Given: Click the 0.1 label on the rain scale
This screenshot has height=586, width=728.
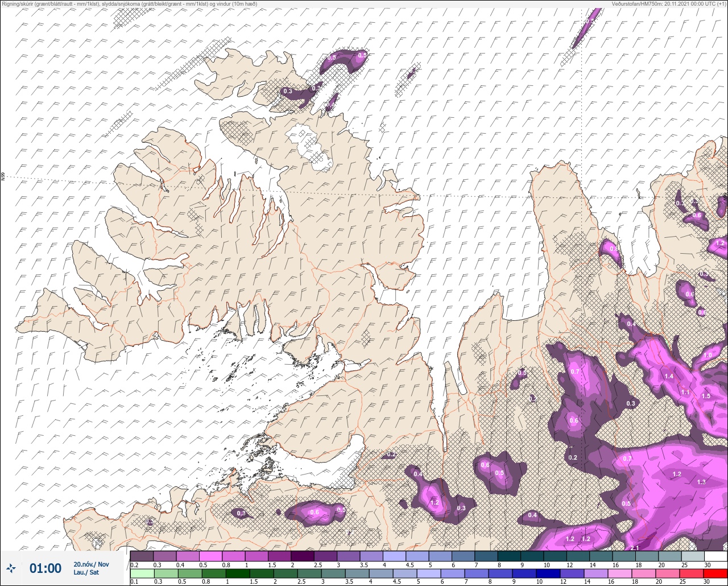Looking at the screenshot, I should tap(134, 581).
